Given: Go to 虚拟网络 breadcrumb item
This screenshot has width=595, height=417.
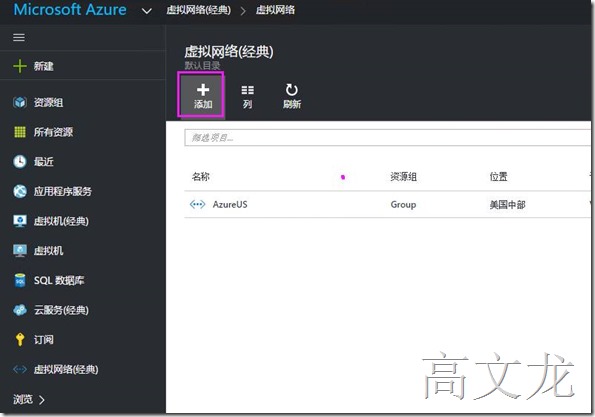Looking at the screenshot, I should point(275,10).
